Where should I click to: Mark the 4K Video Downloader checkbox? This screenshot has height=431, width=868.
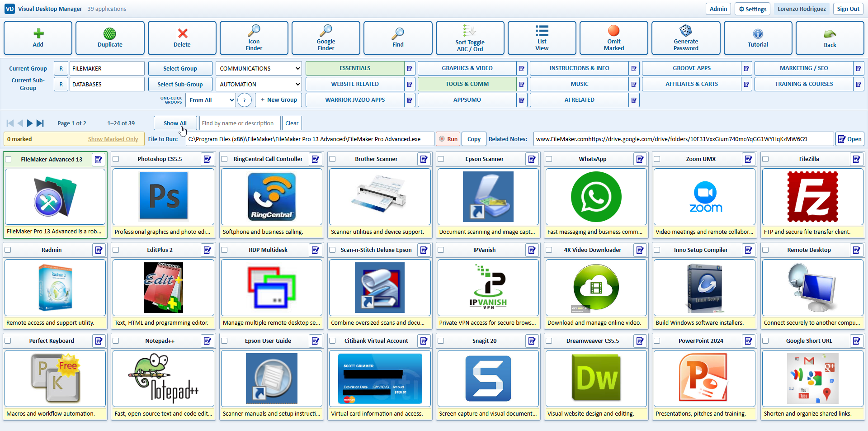click(549, 250)
